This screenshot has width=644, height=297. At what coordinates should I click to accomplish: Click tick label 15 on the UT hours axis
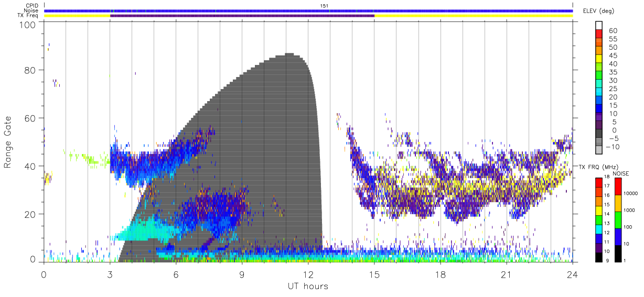click(374, 274)
